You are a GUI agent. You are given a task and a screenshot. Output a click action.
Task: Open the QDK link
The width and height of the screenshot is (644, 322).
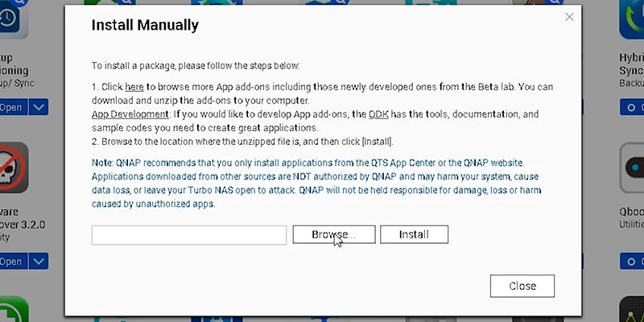tap(378, 114)
